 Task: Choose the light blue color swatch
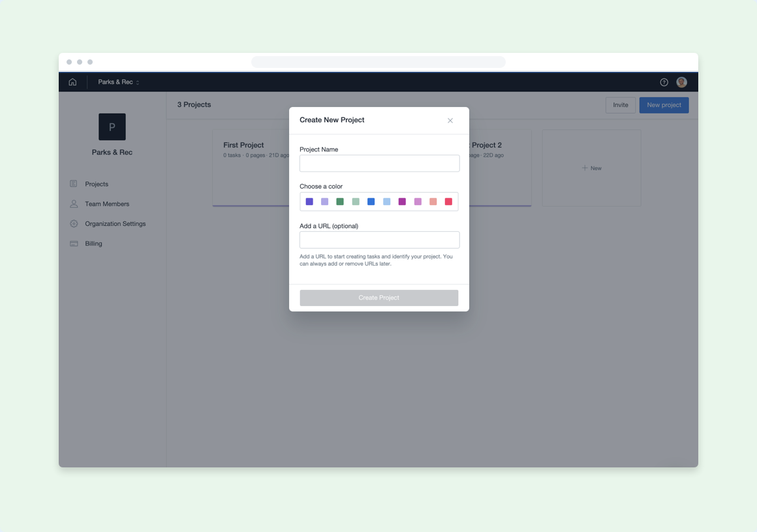pyautogui.click(x=387, y=202)
